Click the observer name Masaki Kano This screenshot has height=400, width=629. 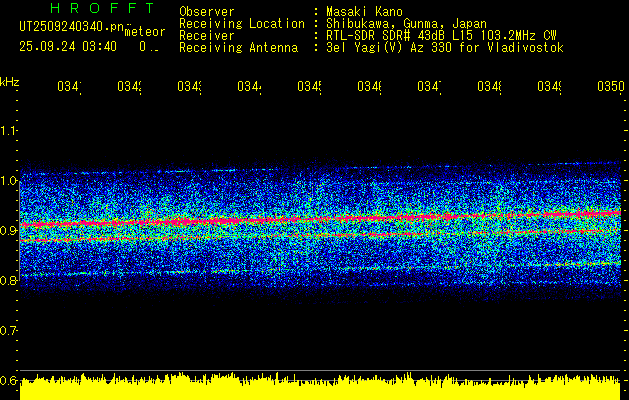(364, 12)
